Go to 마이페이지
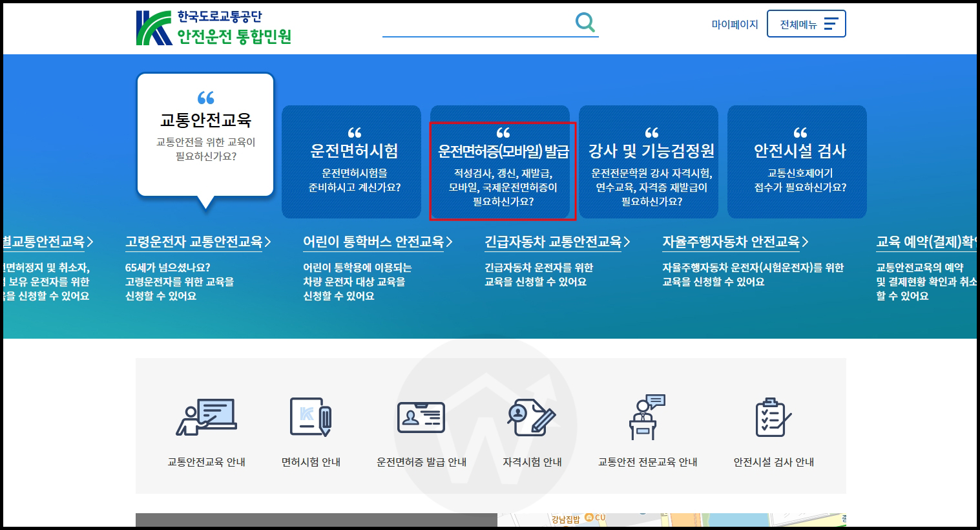Screen dimensions: 980x530 point(733,24)
